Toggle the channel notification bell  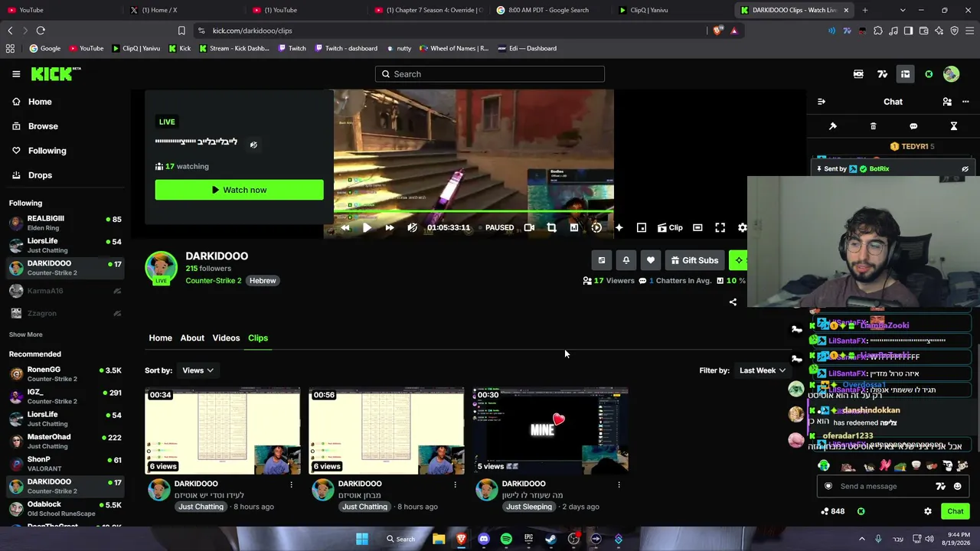pyautogui.click(x=626, y=260)
